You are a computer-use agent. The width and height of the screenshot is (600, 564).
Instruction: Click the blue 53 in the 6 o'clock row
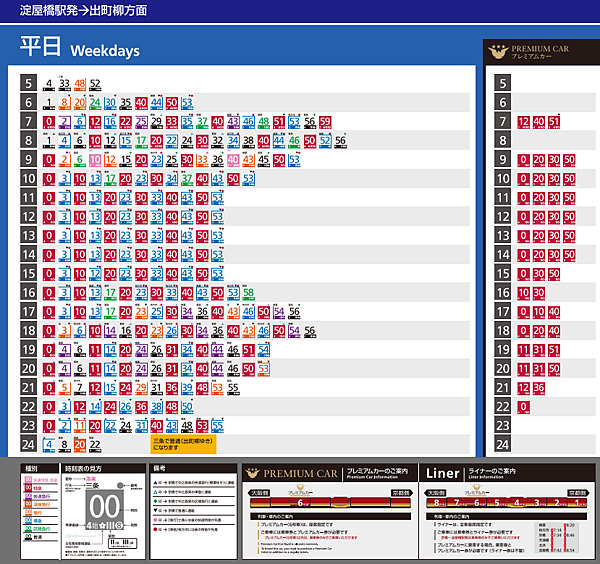click(187, 103)
